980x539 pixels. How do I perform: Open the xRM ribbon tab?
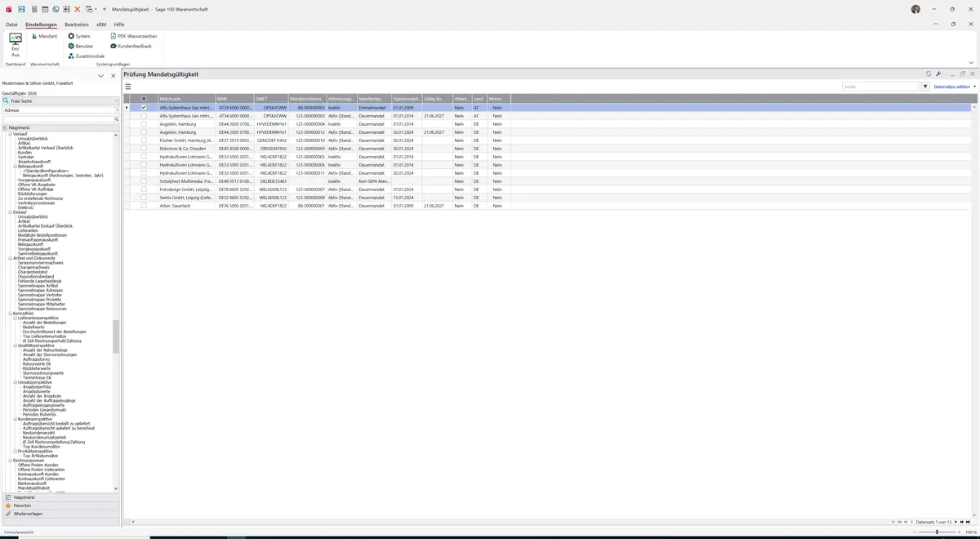click(x=101, y=24)
